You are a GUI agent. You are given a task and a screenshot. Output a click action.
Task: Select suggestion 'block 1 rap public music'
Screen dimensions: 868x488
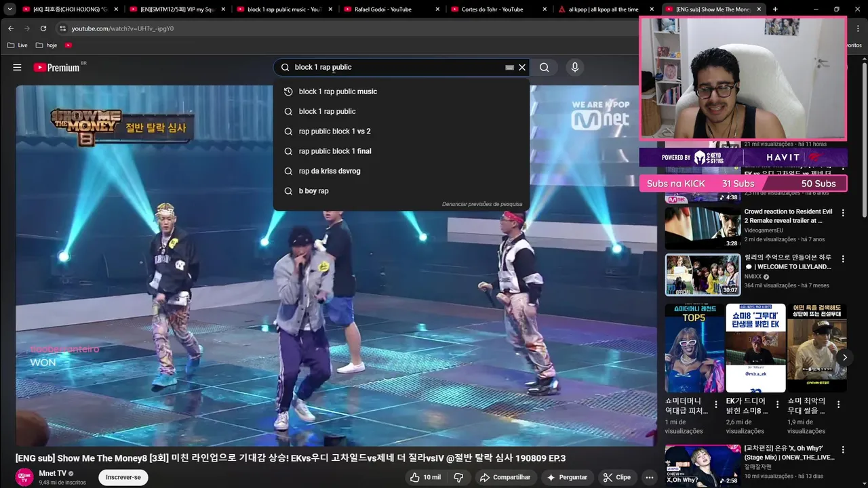point(401,91)
